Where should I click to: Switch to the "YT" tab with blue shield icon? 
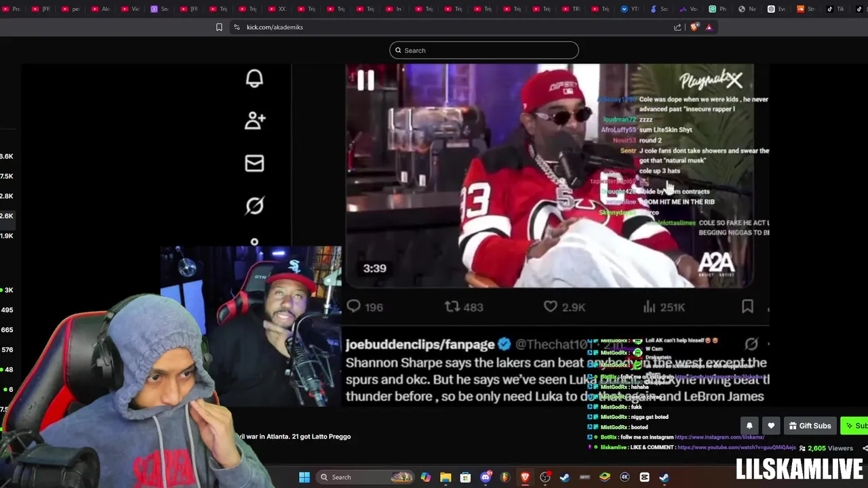coord(629,9)
